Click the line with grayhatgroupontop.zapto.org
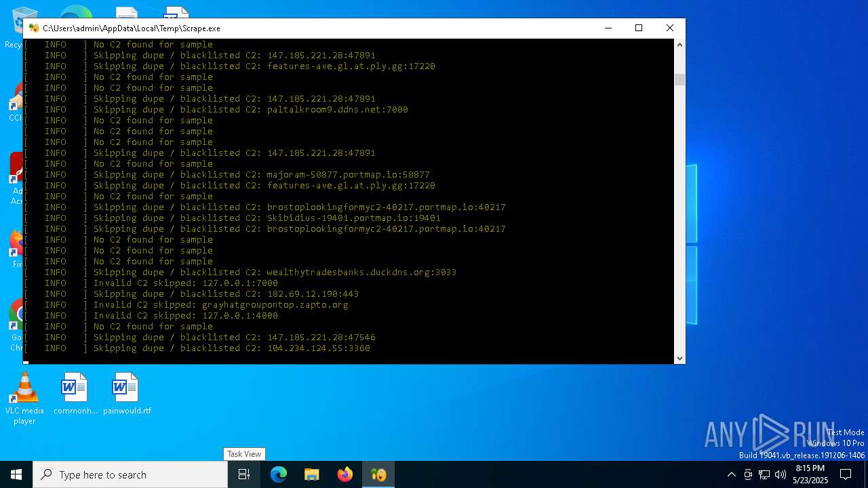Image resolution: width=868 pixels, height=488 pixels. tap(186, 305)
